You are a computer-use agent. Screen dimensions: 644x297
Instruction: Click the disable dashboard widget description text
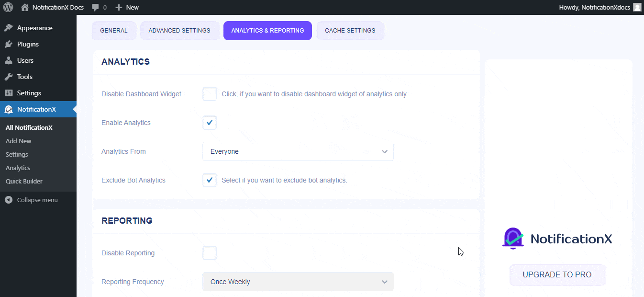pos(315,94)
